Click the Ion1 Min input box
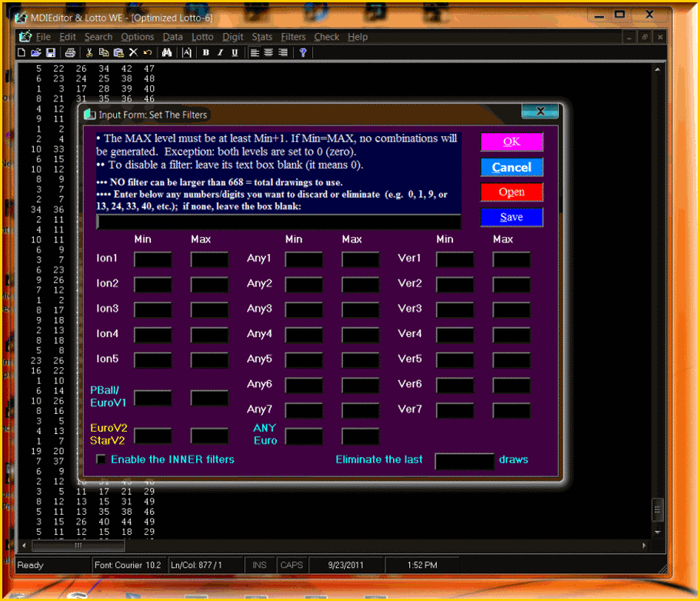The image size is (700, 601). click(152, 259)
